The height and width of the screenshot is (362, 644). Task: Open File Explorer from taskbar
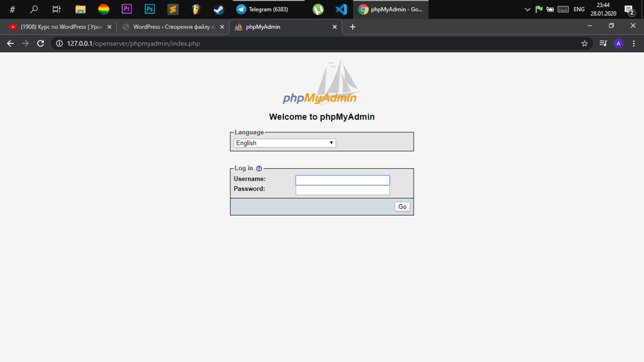click(80, 9)
